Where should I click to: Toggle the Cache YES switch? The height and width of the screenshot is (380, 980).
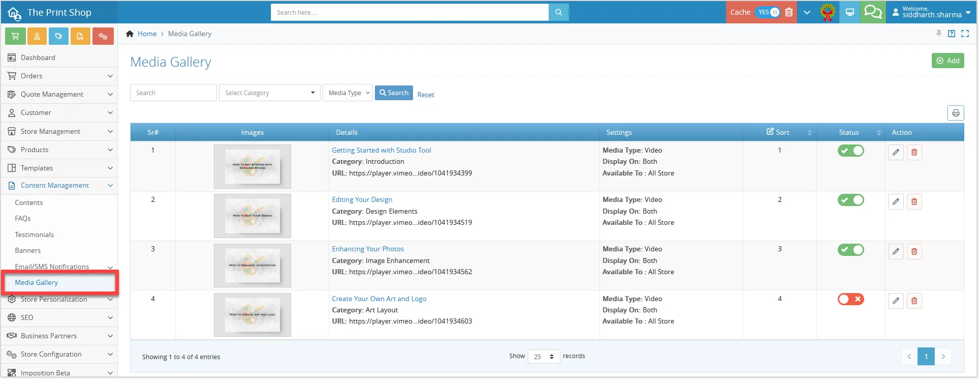(x=768, y=12)
